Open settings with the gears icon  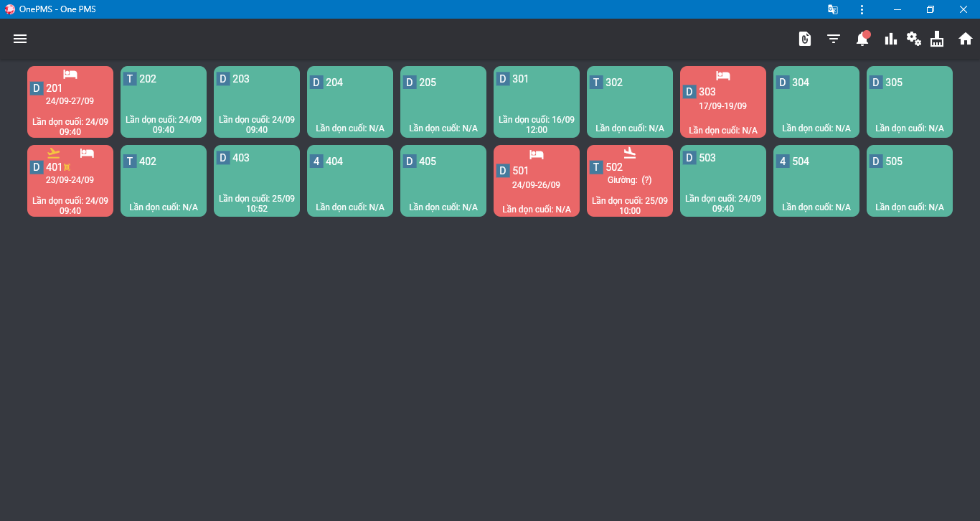click(x=914, y=39)
